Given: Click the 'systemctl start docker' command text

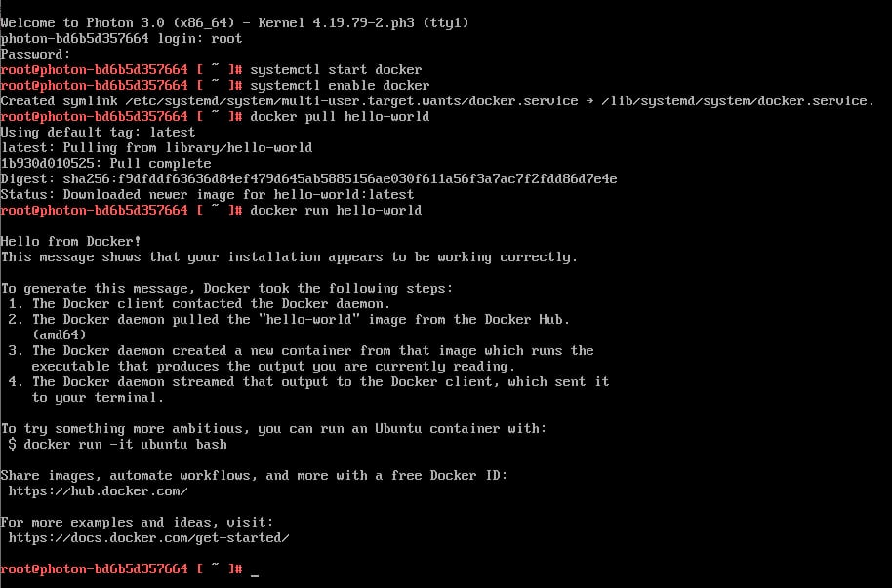Looking at the screenshot, I should 336,69.
